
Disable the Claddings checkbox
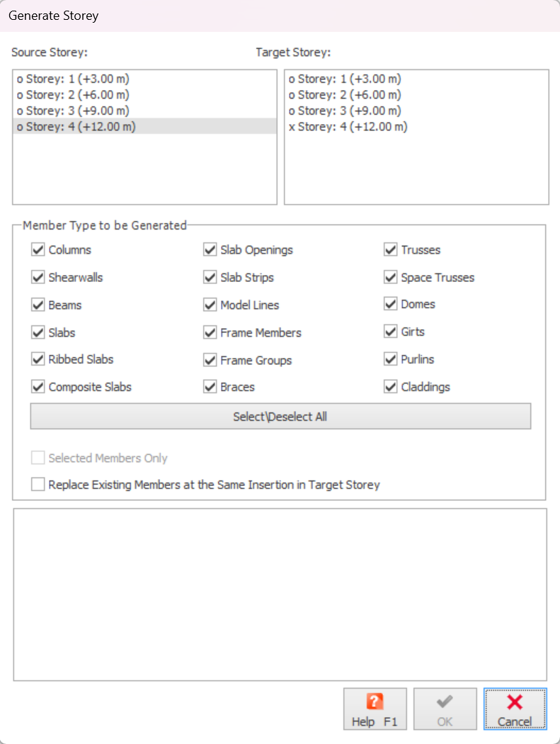click(x=391, y=387)
